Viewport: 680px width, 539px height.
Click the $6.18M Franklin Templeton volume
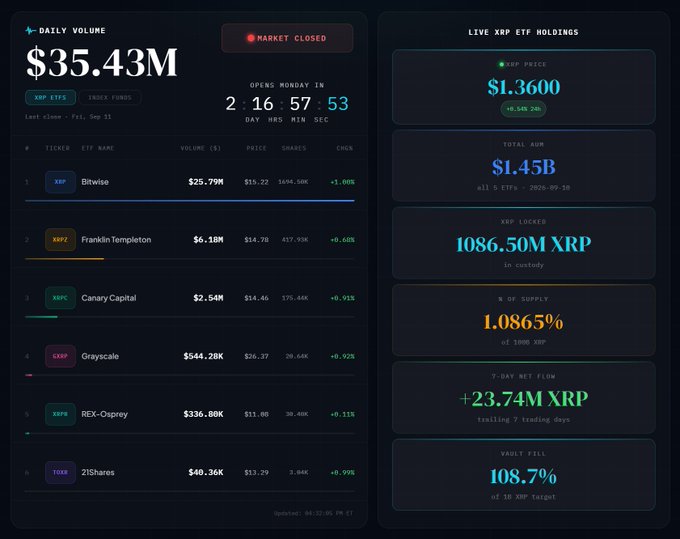click(208, 240)
